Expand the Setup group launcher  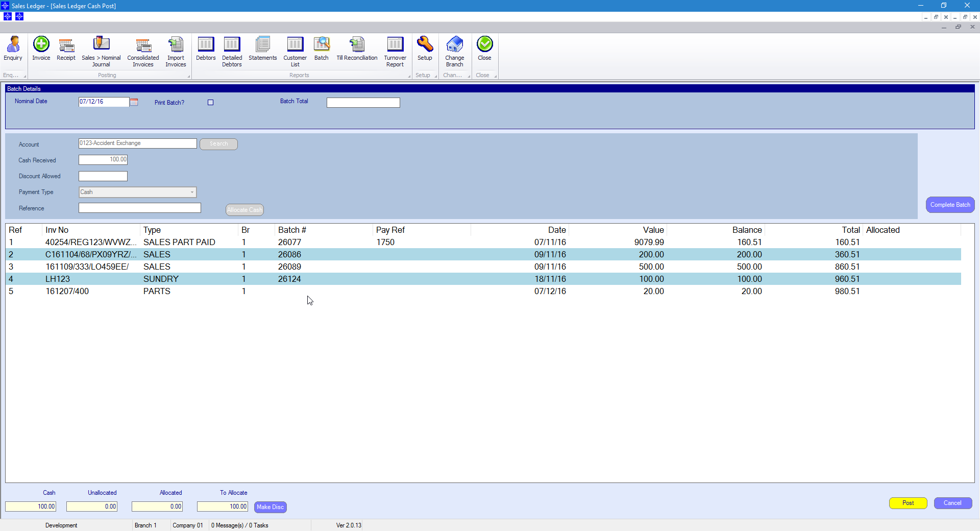436,77
